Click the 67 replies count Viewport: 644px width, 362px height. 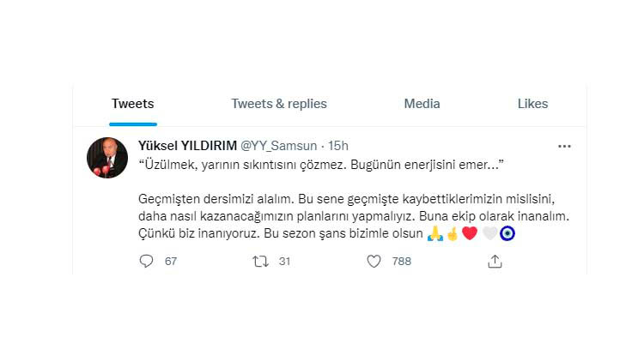tap(171, 262)
